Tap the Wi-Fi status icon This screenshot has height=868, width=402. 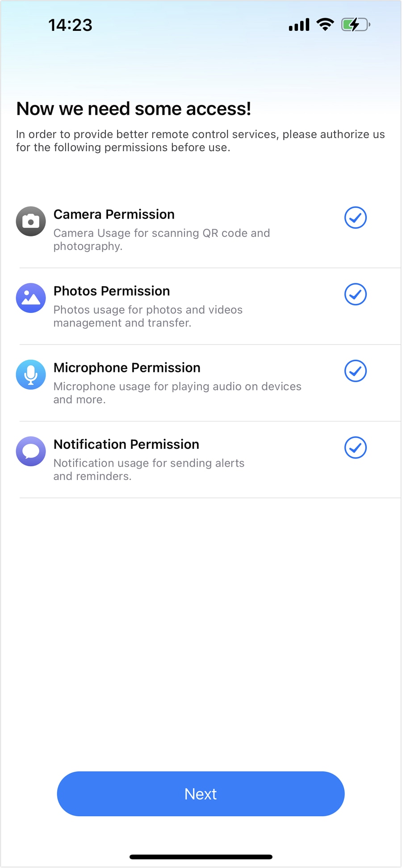pyautogui.click(x=325, y=25)
